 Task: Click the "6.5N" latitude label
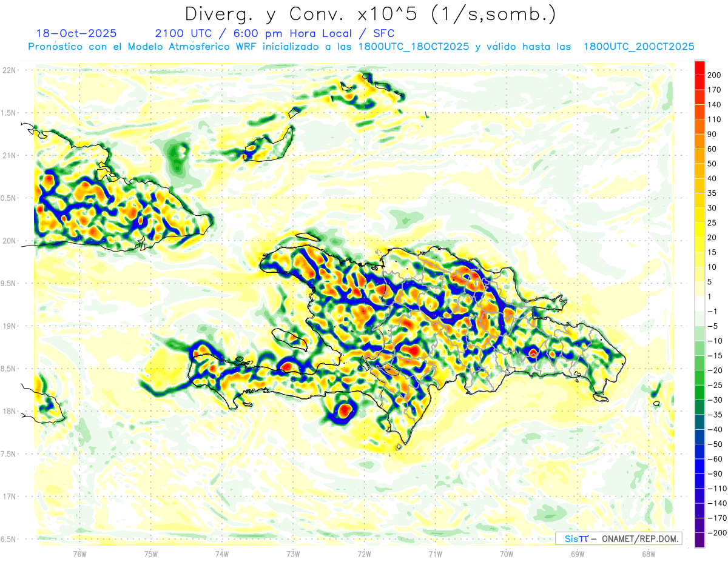[x=8, y=539]
